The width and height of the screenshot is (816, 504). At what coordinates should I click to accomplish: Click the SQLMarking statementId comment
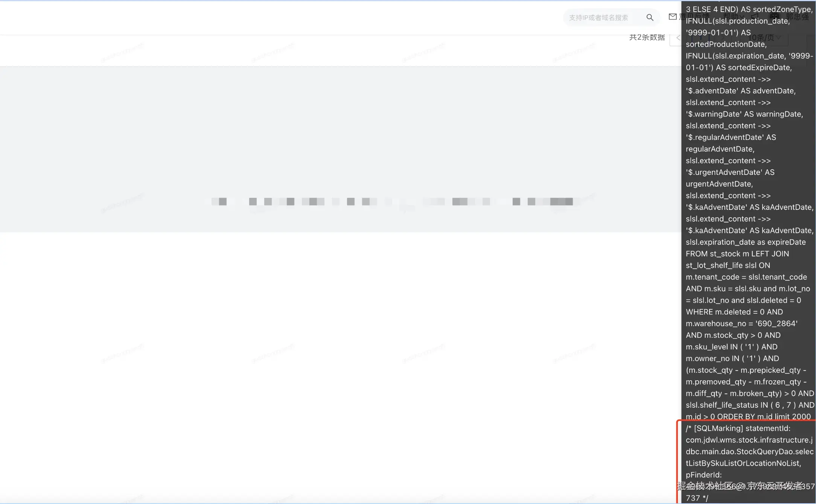click(x=738, y=428)
